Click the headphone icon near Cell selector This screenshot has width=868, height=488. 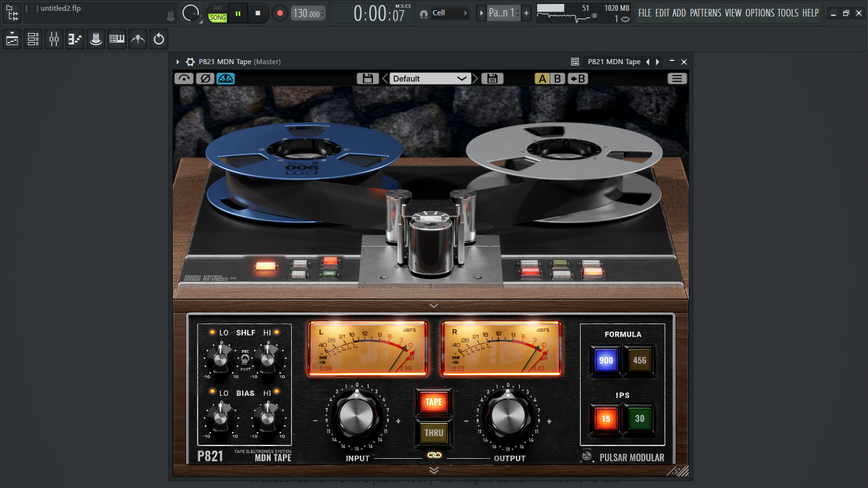pyautogui.click(x=424, y=13)
